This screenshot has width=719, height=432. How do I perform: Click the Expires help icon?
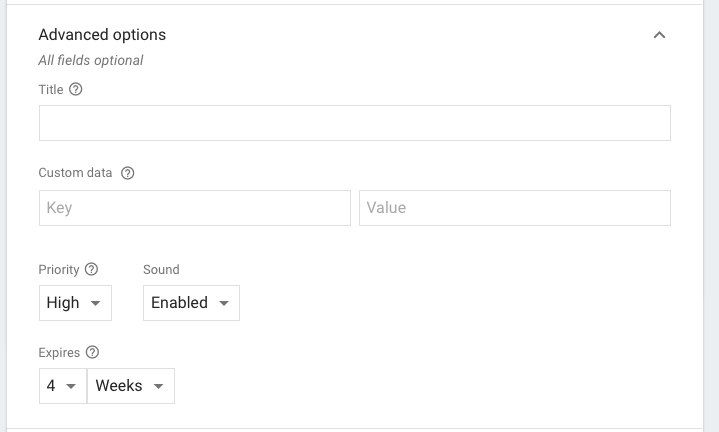(x=93, y=353)
